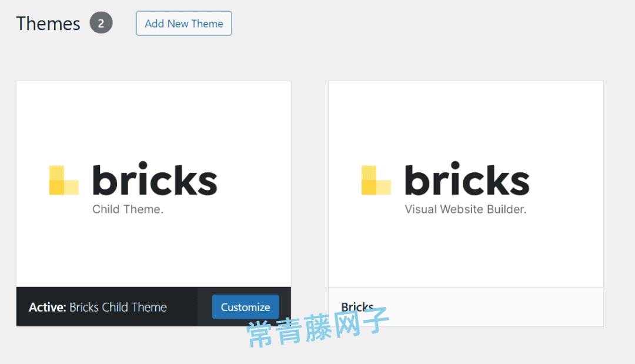Open Bricks Child Theme screenshot details
The image size is (635, 364).
pyautogui.click(x=153, y=118)
